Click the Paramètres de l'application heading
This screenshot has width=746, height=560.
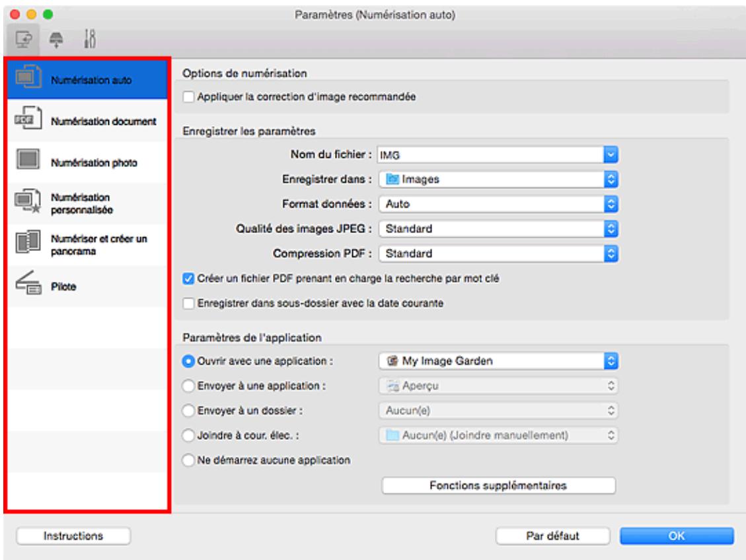252,337
